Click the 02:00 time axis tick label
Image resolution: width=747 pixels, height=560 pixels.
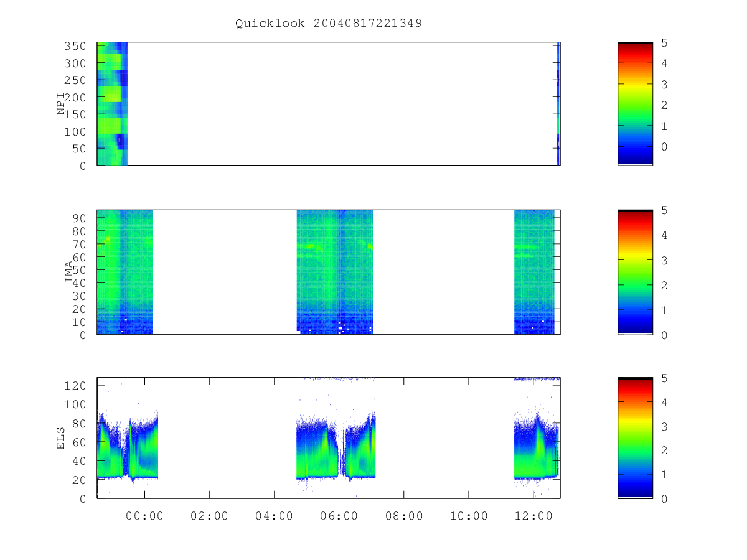coord(209,516)
